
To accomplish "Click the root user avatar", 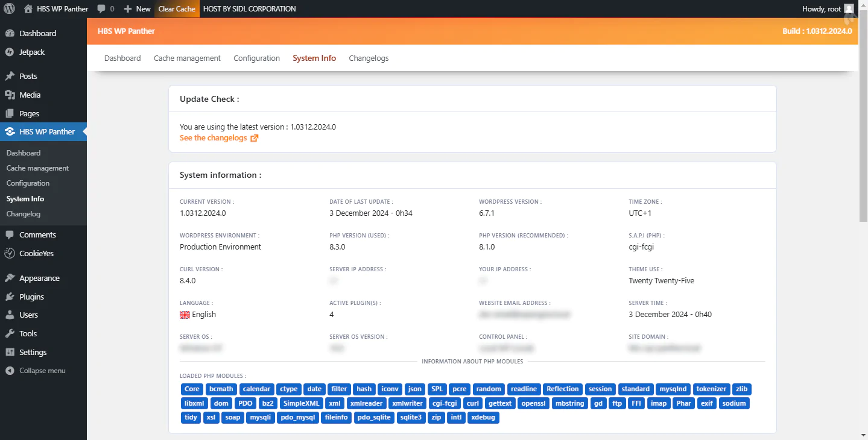I will (x=849, y=9).
